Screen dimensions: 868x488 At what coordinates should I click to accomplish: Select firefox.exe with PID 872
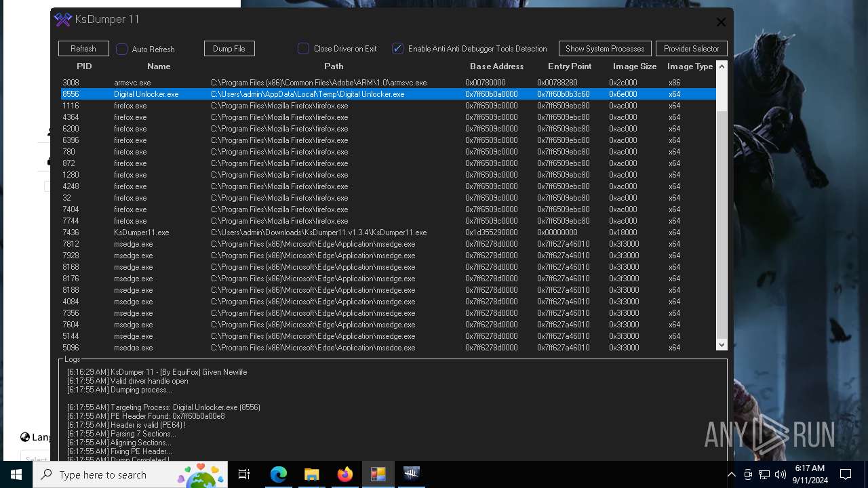click(x=388, y=163)
